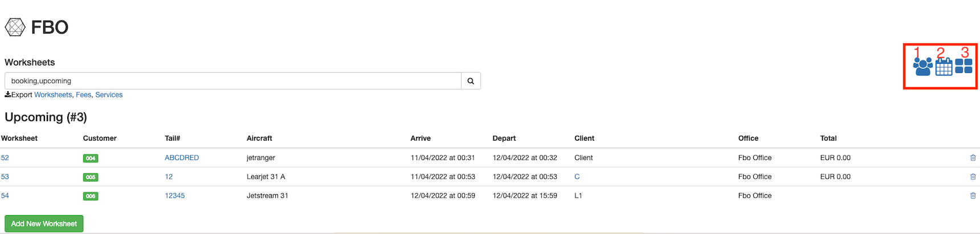Open the calendar view icon
Screen dimensions: 980x234
944,67
